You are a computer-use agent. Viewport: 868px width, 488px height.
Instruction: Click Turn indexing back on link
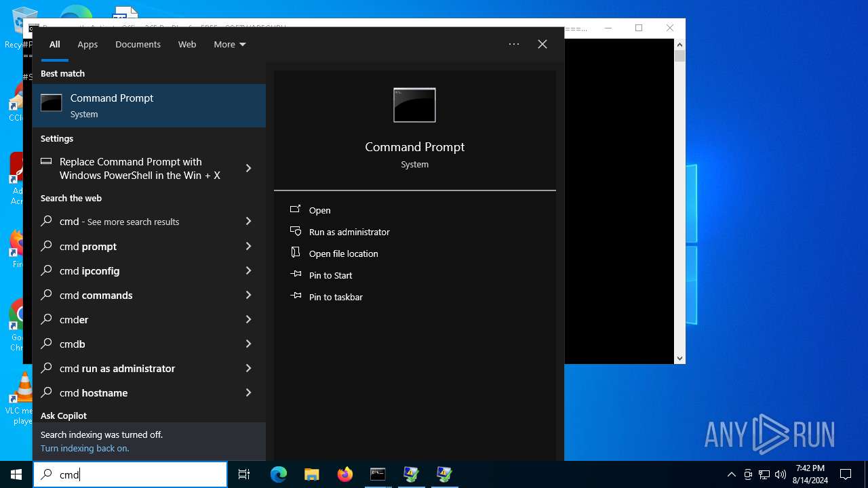click(x=85, y=448)
